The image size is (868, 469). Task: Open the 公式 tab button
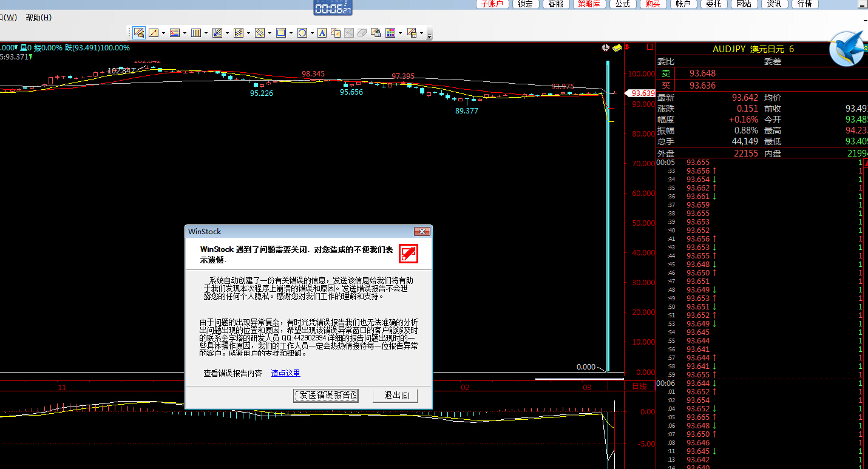coord(622,4)
